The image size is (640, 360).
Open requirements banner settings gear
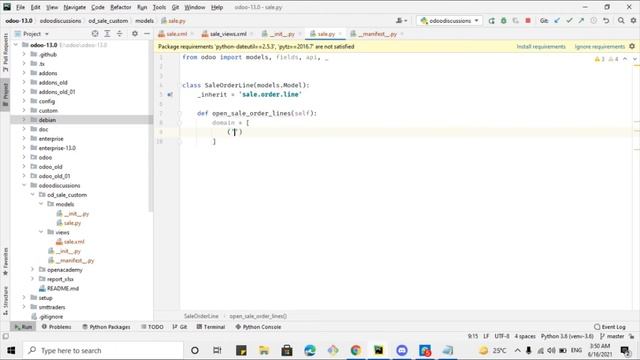[632, 47]
